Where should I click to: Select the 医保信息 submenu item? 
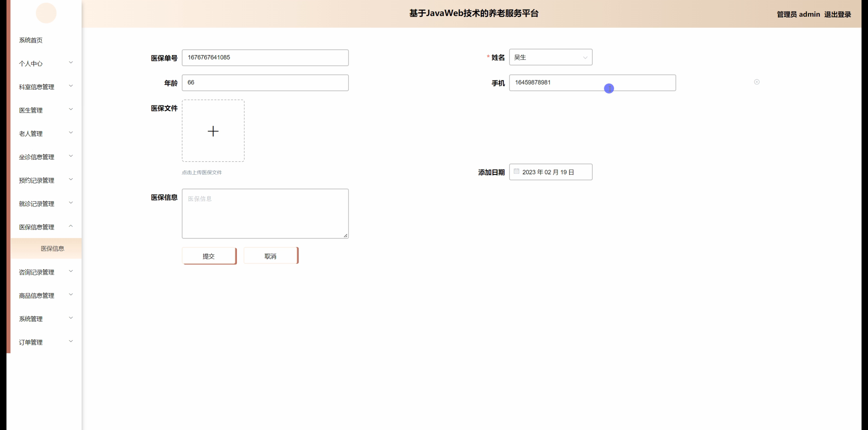(x=52, y=248)
